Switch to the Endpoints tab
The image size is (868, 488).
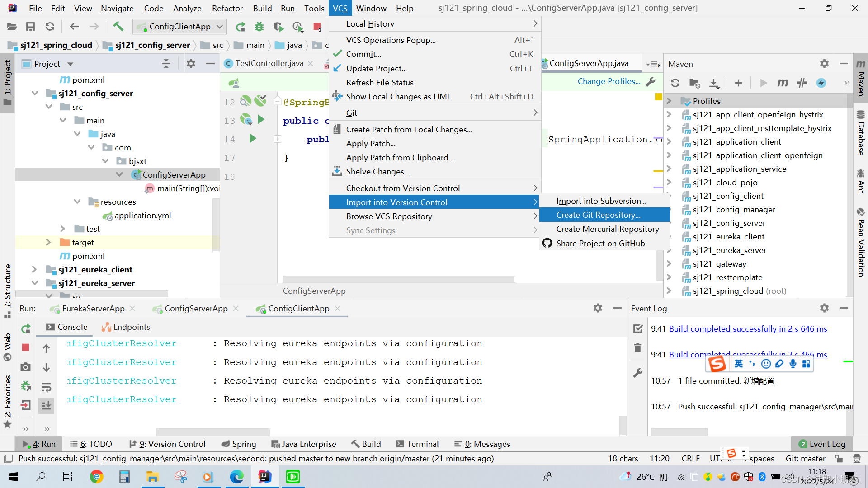131,327
